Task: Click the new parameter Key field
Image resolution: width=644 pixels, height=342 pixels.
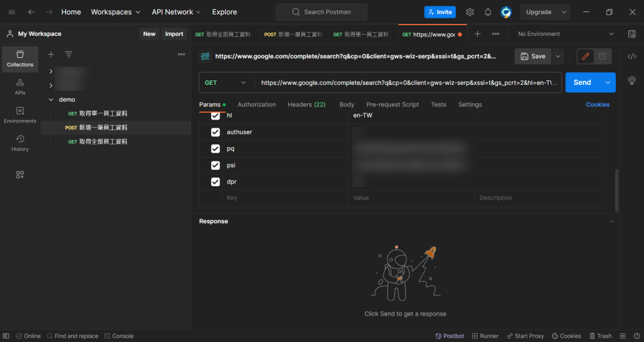Action: click(286, 198)
